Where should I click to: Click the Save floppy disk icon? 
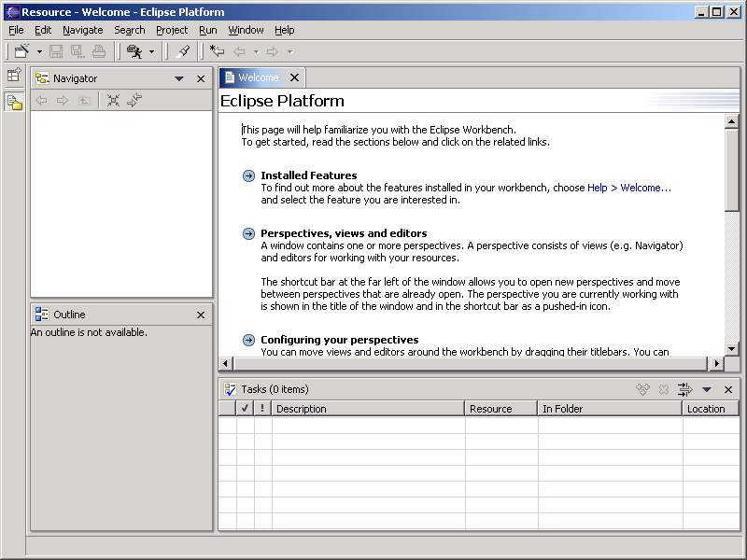pos(56,51)
